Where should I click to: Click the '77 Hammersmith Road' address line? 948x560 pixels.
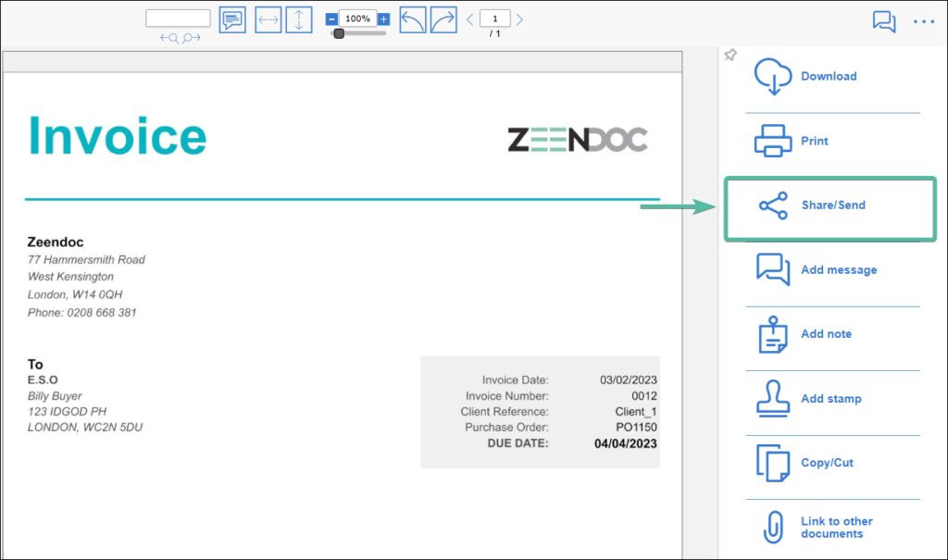(x=86, y=259)
